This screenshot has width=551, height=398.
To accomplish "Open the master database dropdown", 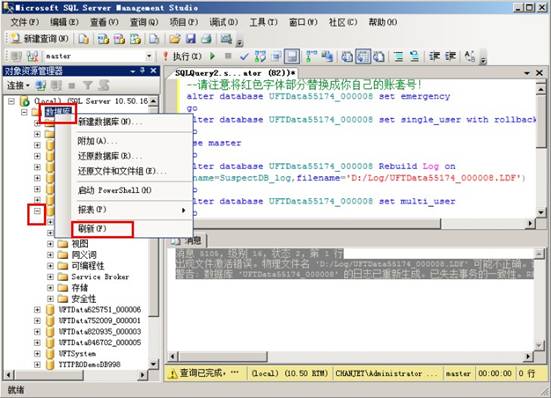I will [149, 56].
